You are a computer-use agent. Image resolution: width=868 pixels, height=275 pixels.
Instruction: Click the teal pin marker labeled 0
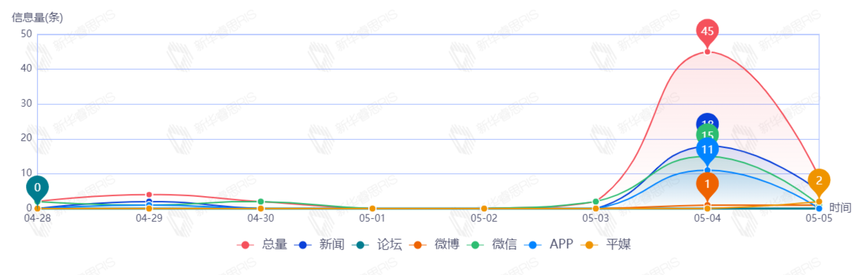pos(37,187)
